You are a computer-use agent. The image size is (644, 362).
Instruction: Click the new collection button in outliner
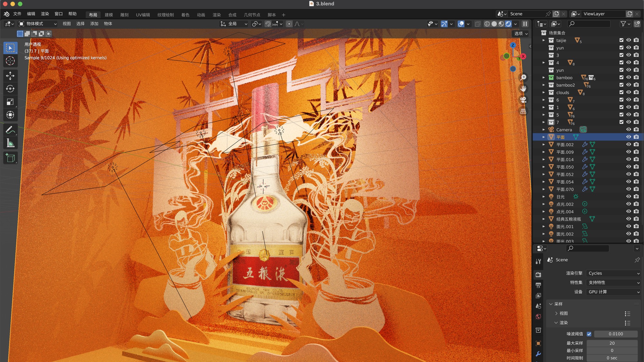tap(637, 24)
